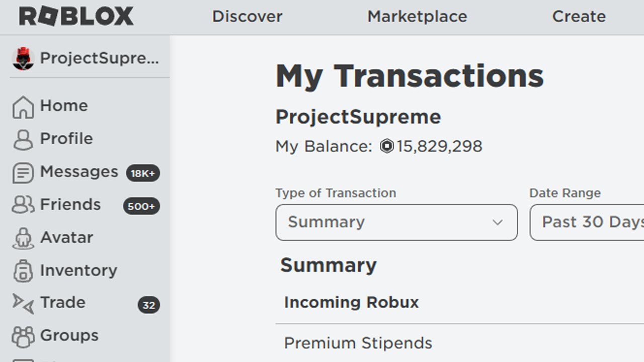
Task: Click the ProjectSupre... username link in sidebar
Action: 100,58
